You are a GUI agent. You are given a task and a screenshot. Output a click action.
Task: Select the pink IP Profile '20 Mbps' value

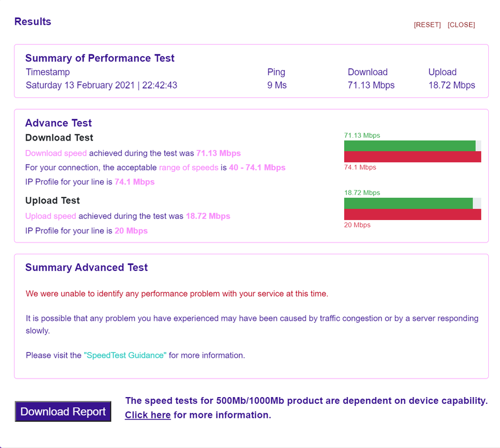pyautogui.click(x=131, y=231)
